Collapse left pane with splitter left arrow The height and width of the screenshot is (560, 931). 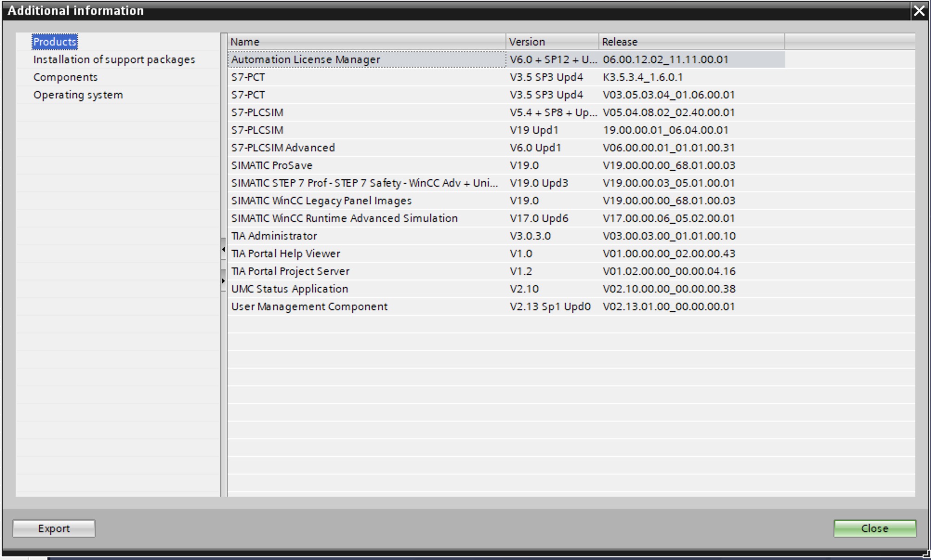pyautogui.click(x=223, y=250)
